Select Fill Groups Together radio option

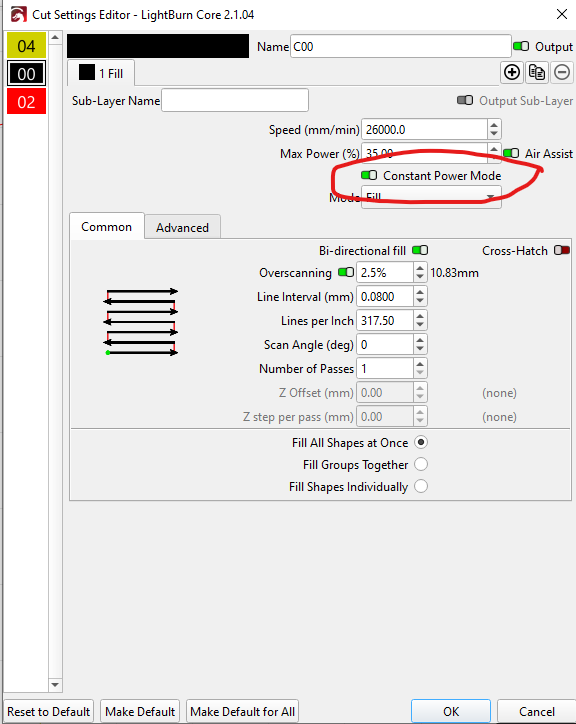pyautogui.click(x=421, y=464)
